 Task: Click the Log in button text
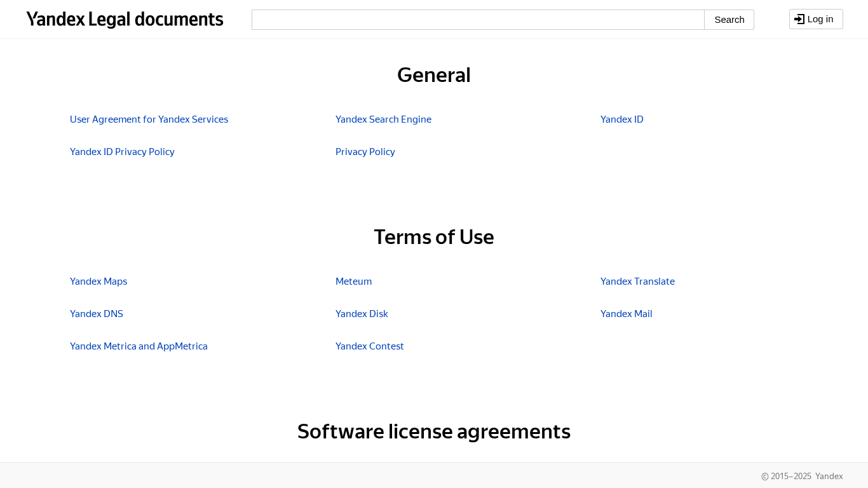click(820, 19)
